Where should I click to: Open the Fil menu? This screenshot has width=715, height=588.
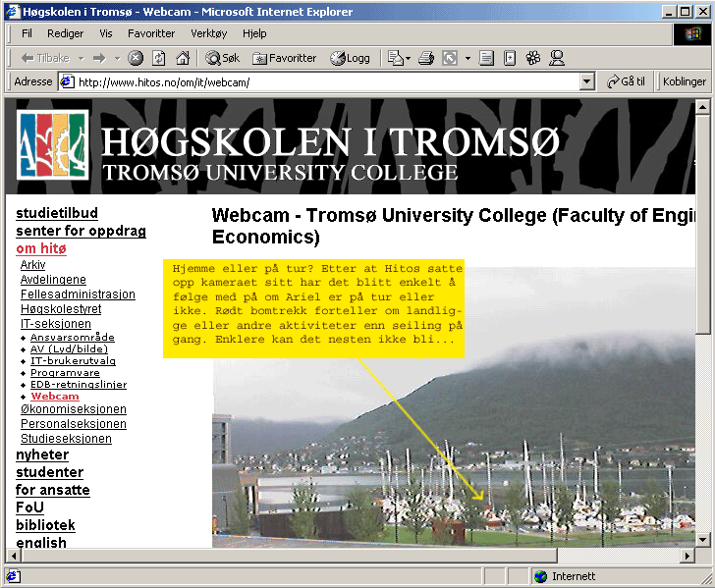[27, 33]
